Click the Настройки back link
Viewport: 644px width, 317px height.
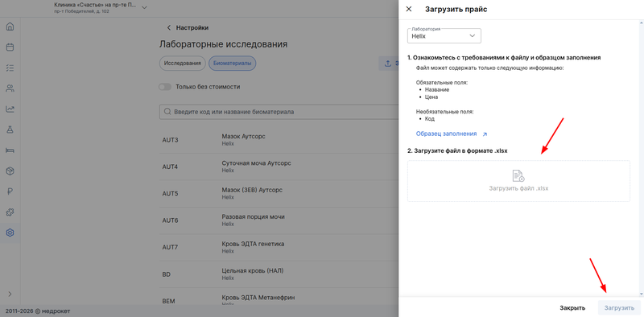[192, 28]
